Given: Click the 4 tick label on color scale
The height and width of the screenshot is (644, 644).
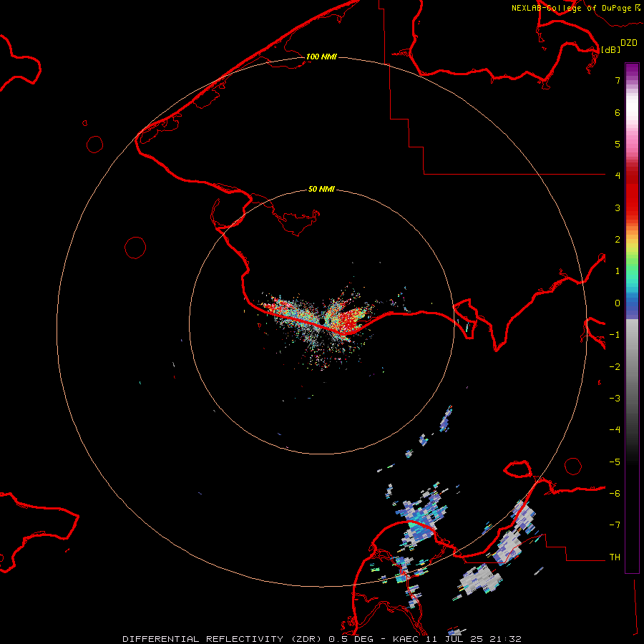Looking at the screenshot, I should click(x=618, y=175).
